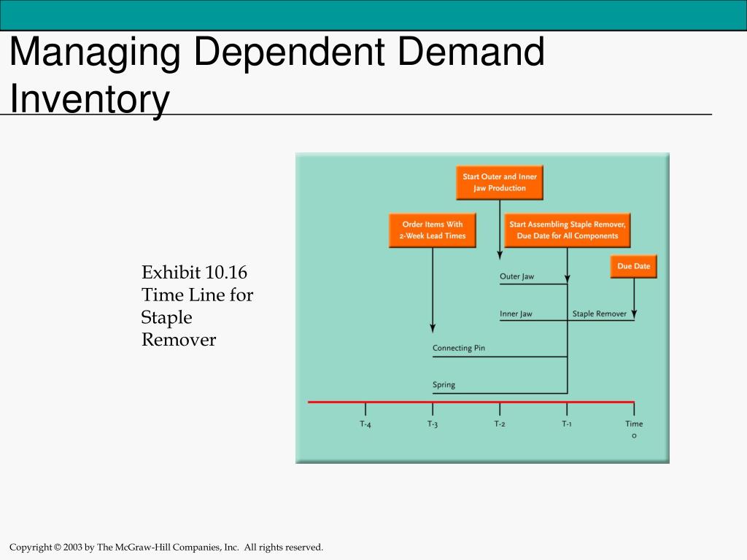Click the 'Start Outer and Inner Jaw Production' box
The height and width of the screenshot is (560, 747).
[499, 182]
